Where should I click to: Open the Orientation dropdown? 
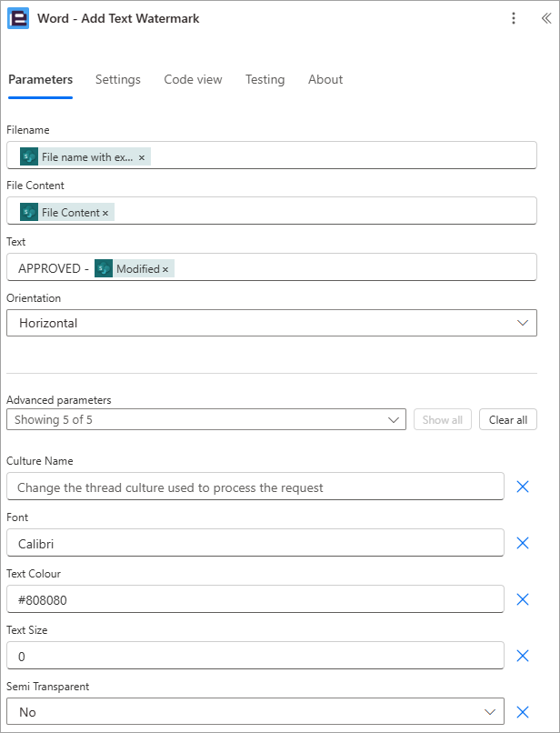pyautogui.click(x=272, y=323)
